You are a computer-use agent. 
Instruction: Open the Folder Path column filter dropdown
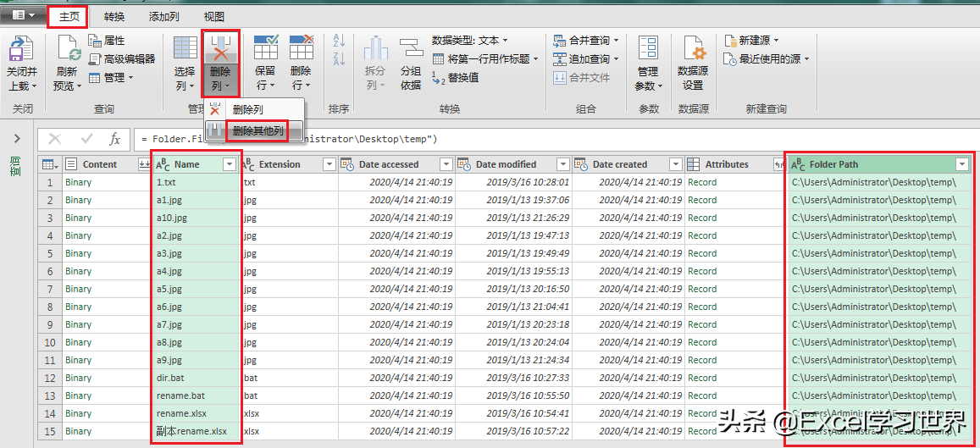(x=962, y=164)
